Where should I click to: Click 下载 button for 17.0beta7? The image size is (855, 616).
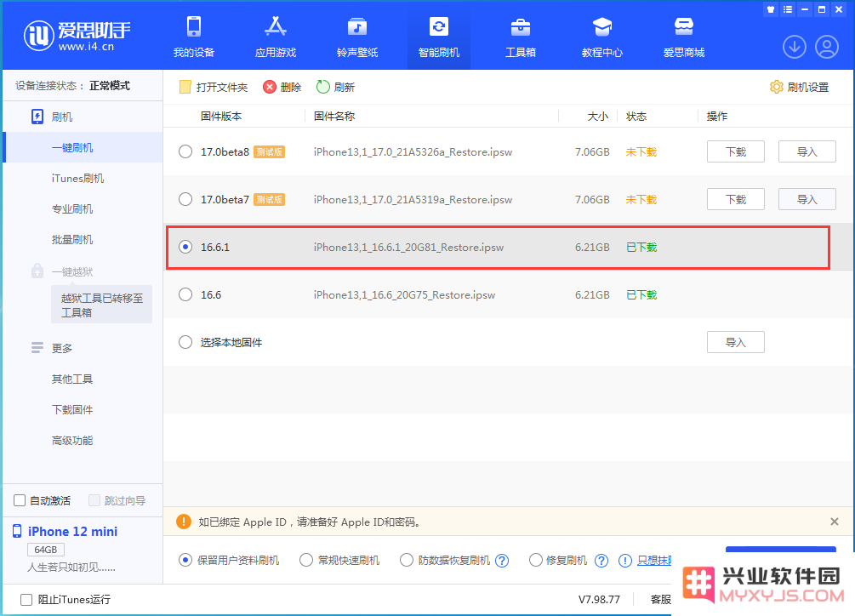pos(736,199)
